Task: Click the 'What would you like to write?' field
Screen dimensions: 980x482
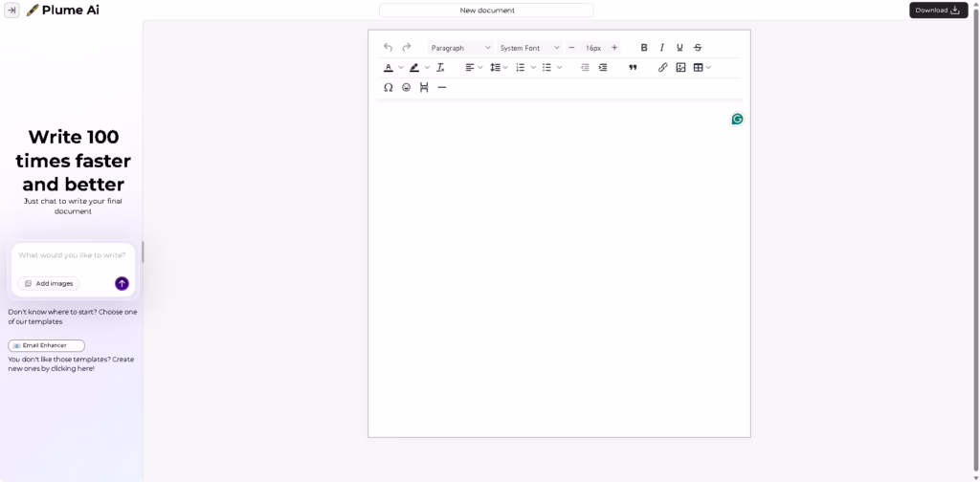Action: (x=73, y=255)
